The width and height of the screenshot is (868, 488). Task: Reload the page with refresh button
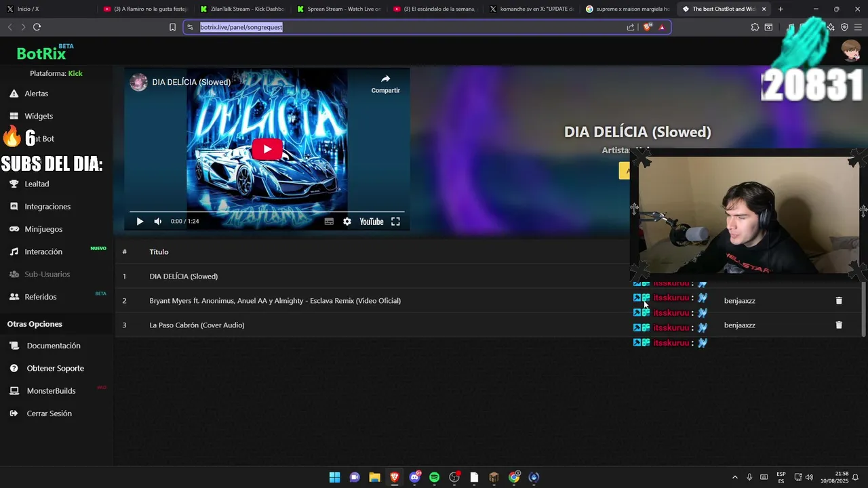point(37,27)
